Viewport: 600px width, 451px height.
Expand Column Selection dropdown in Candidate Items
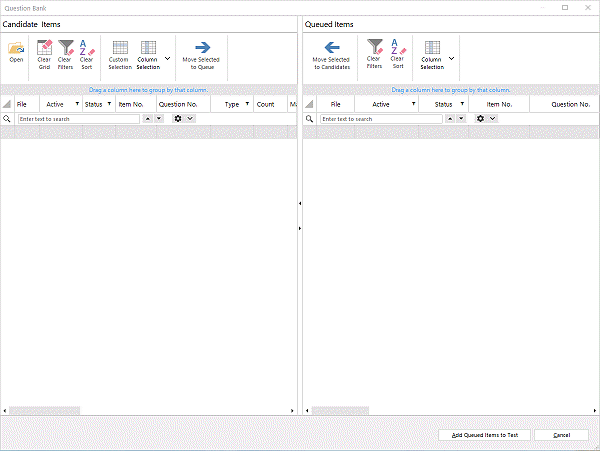pyautogui.click(x=167, y=58)
